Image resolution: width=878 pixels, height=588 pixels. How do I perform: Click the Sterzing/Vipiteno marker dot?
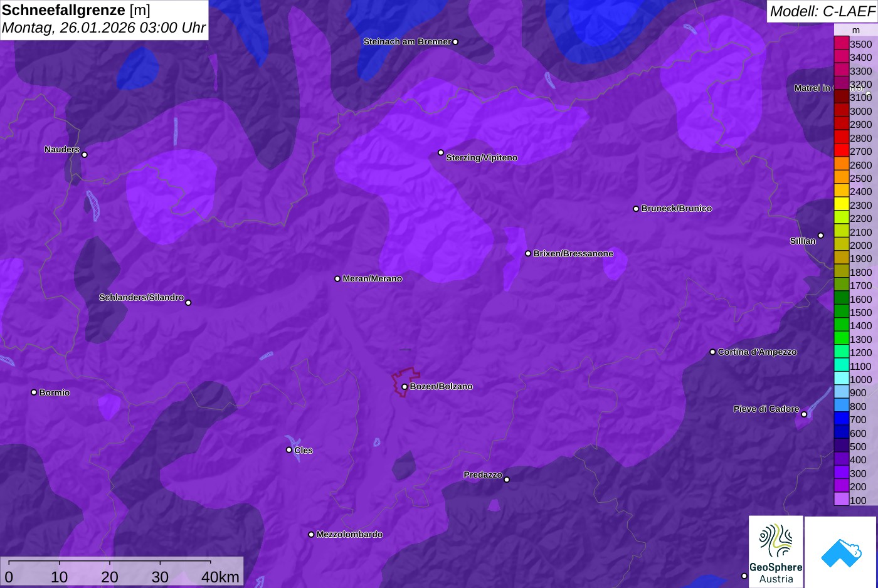[441, 152]
